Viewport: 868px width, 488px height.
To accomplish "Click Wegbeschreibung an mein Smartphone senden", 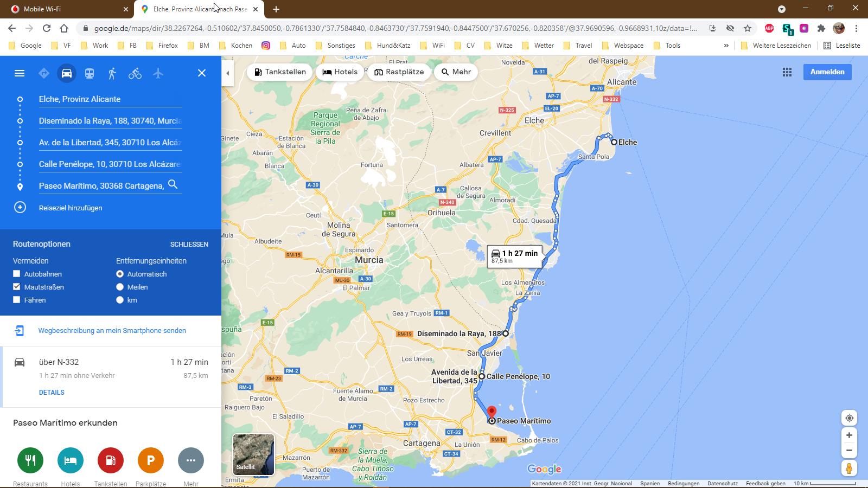I will (x=112, y=330).
